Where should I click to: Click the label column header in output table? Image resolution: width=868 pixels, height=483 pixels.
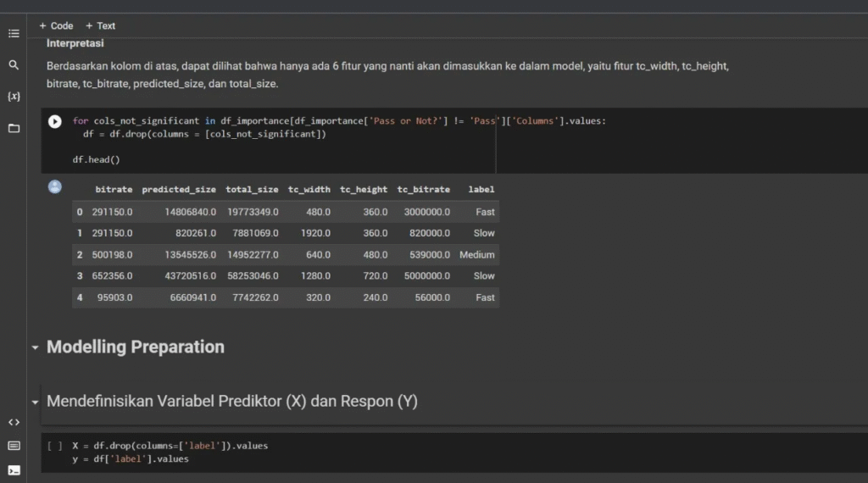481,190
